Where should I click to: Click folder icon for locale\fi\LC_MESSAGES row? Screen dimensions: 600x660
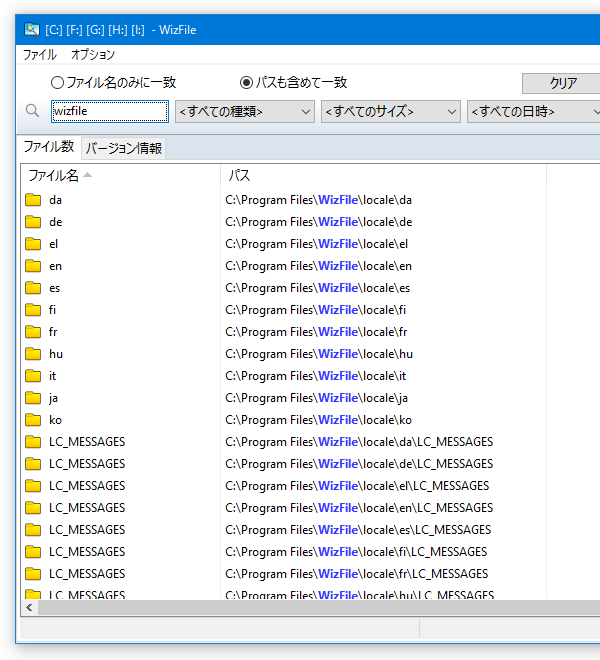33,551
